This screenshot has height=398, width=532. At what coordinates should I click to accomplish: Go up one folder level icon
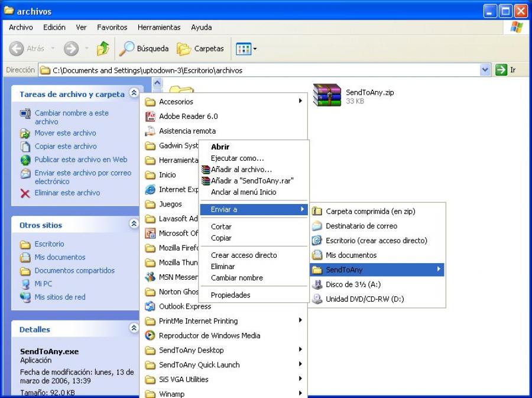[103, 48]
